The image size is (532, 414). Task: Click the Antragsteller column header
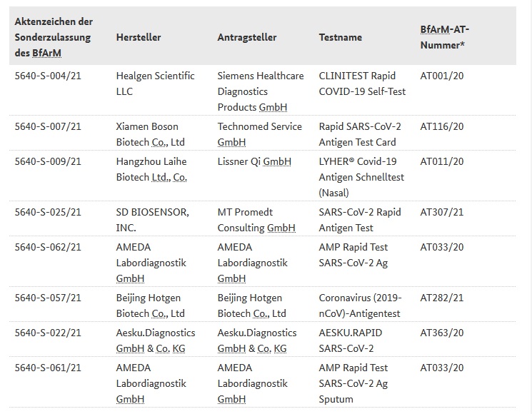click(246, 37)
